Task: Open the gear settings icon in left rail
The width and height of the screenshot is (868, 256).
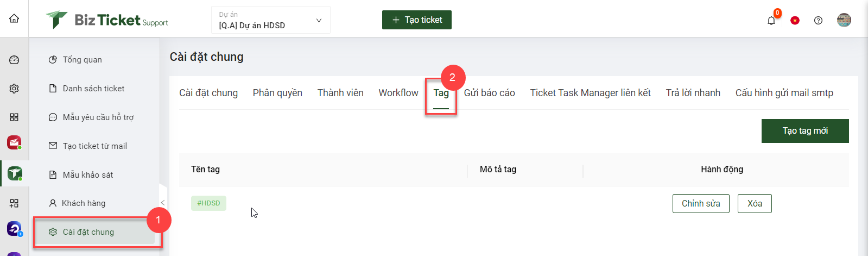Action: coord(14,89)
